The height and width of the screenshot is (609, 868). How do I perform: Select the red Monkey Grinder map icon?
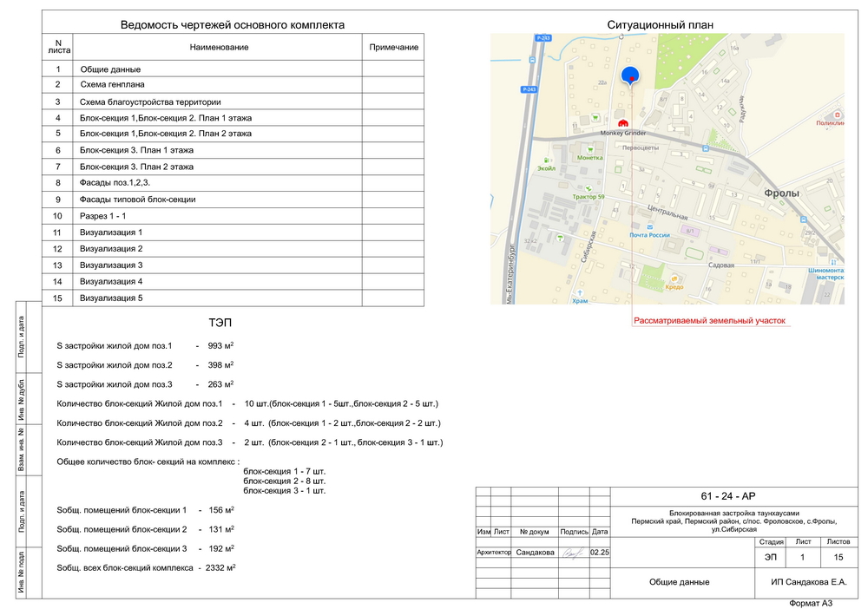pos(622,123)
